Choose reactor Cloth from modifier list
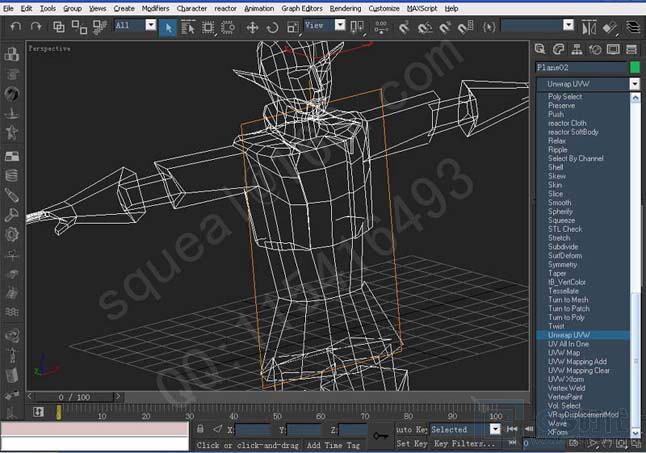 pos(567,123)
